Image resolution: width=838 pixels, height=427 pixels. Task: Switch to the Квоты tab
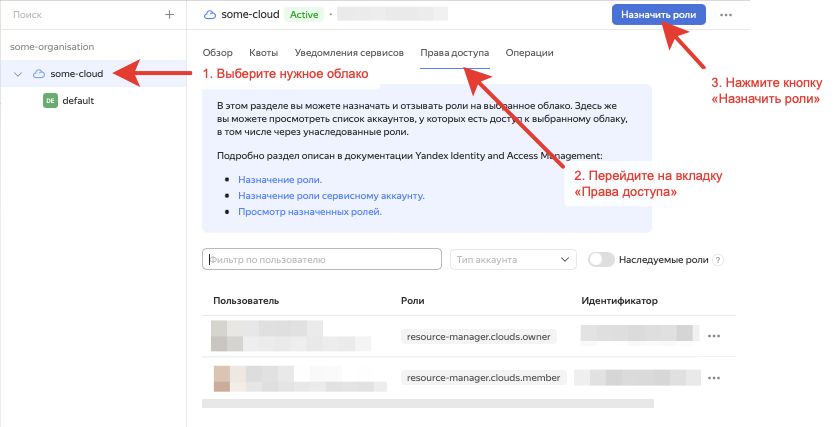coord(263,52)
